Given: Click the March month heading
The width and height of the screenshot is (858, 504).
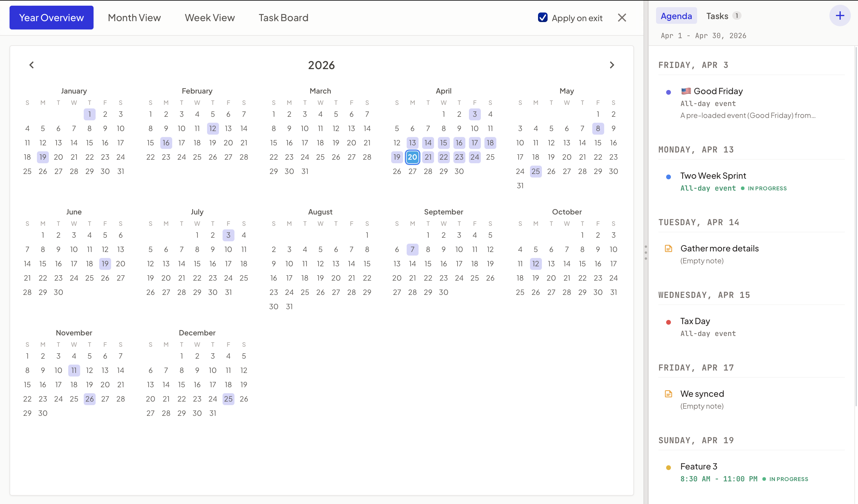Looking at the screenshot, I should [320, 91].
